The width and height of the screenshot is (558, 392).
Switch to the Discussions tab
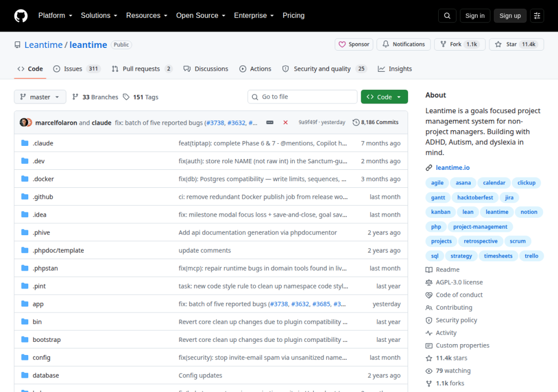click(205, 69)
